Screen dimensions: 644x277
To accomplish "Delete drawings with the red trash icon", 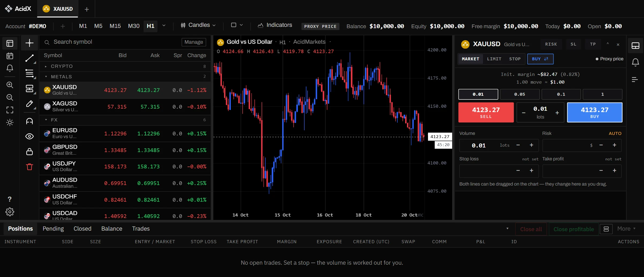I will [30, 167].
